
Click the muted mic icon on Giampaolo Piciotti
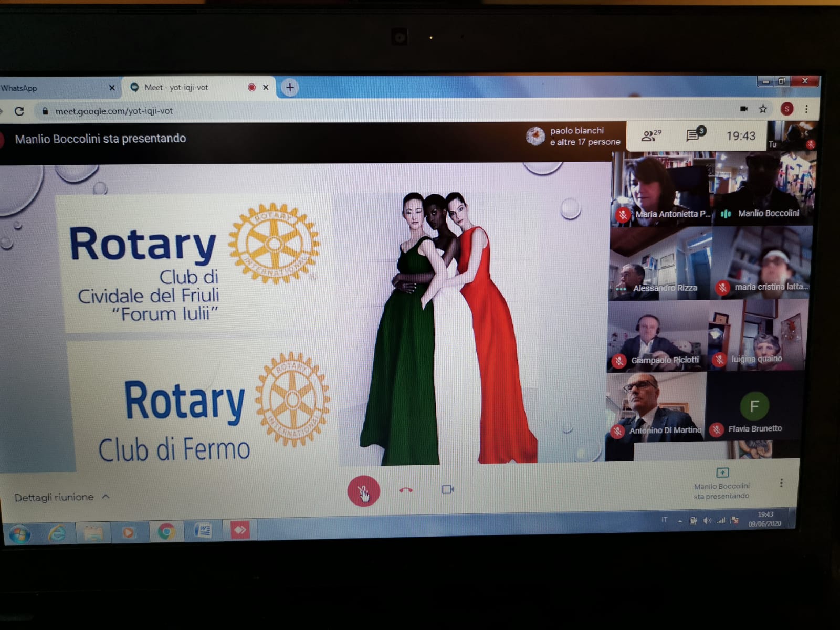pos(619,361)
